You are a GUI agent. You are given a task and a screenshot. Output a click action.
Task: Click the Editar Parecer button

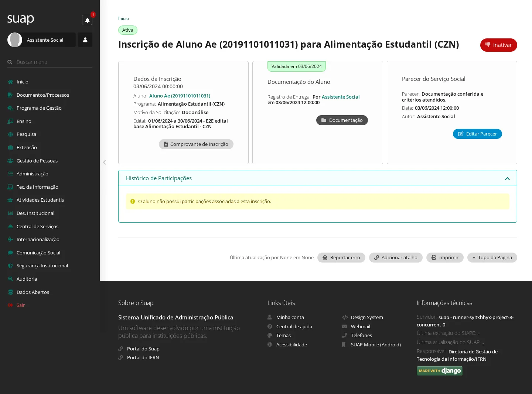click(477, 134)
